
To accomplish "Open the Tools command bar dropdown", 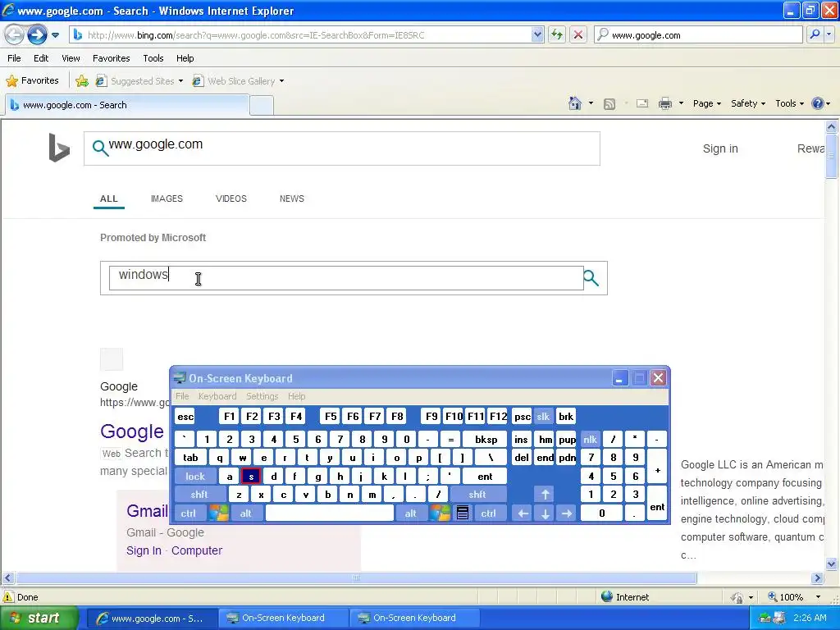I will click(790, 103).
